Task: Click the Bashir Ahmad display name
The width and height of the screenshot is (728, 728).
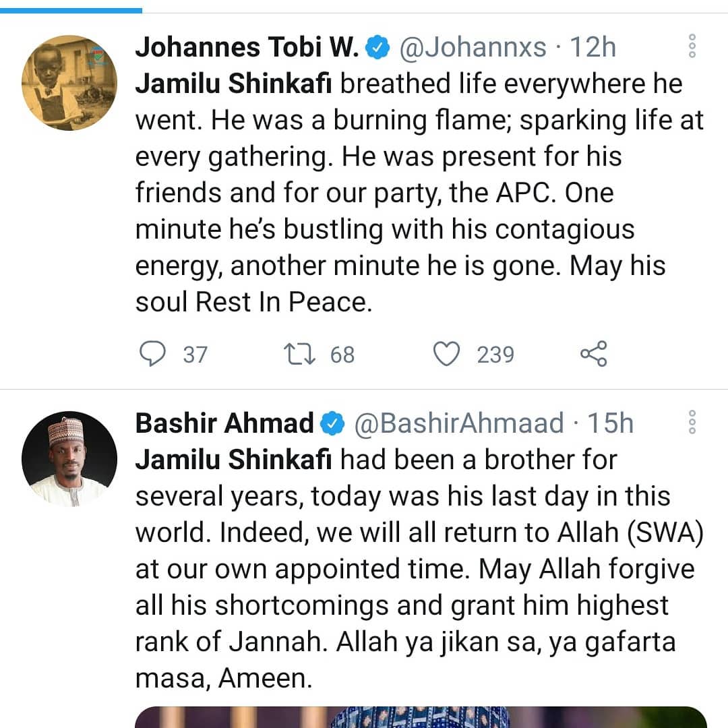Action: click(x=224, y=423)
